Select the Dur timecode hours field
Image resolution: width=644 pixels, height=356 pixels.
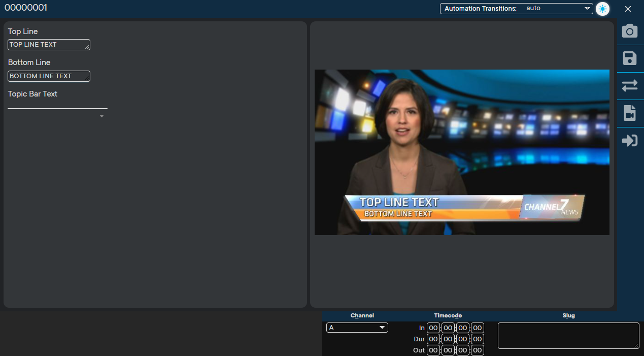pos(433,339)
